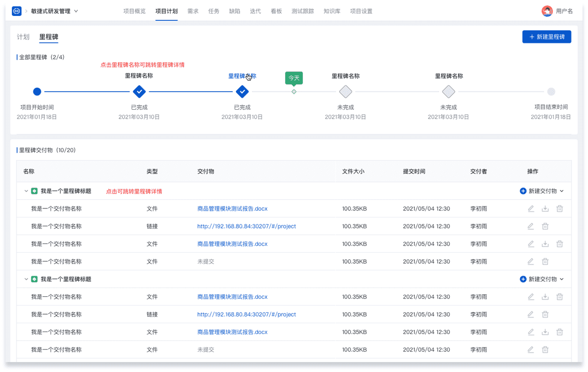This screenshot has height=372, width=588.
Task: Switch to 测试跟踪 tab
Action: [303, 11]
